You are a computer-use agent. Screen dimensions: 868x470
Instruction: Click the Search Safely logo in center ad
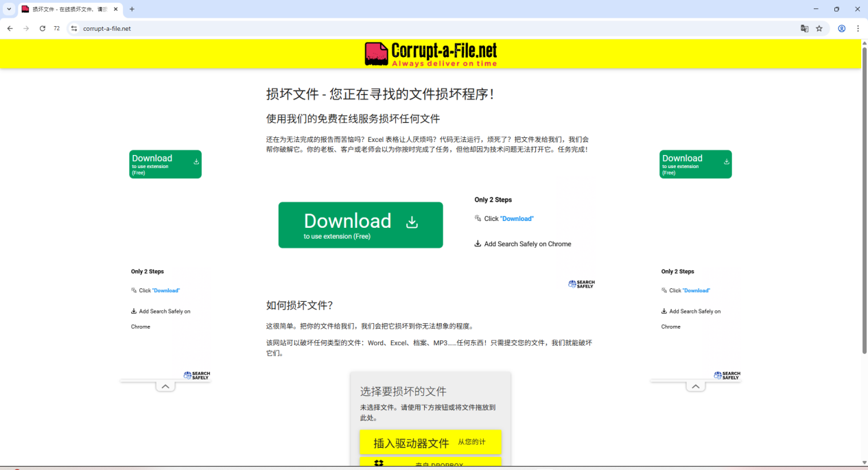coord(581,284)
